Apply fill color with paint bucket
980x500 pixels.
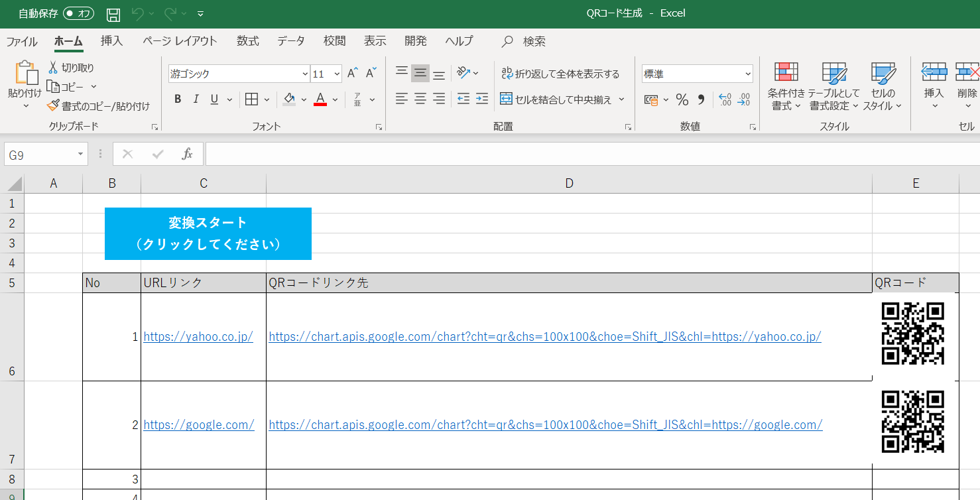coord(289,99)
